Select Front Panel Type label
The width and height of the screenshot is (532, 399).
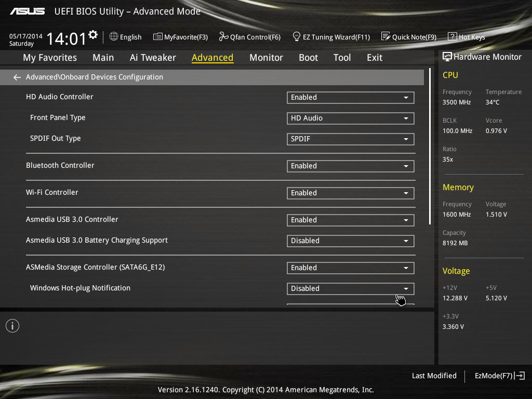click(58, 117)
